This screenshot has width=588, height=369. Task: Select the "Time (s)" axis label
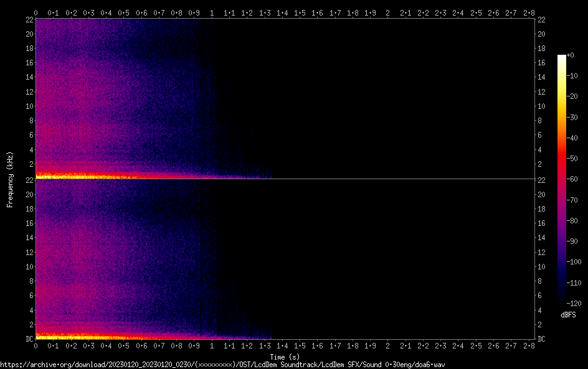click(x=285, y=357)
